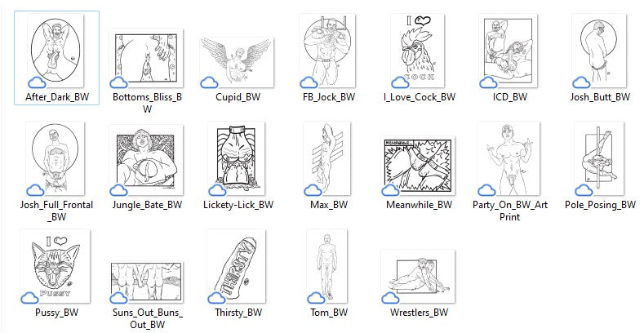The image size is (644, 333).
Task: Click the cloud sync icon on Cupid_BW
Action: [209, 82]
